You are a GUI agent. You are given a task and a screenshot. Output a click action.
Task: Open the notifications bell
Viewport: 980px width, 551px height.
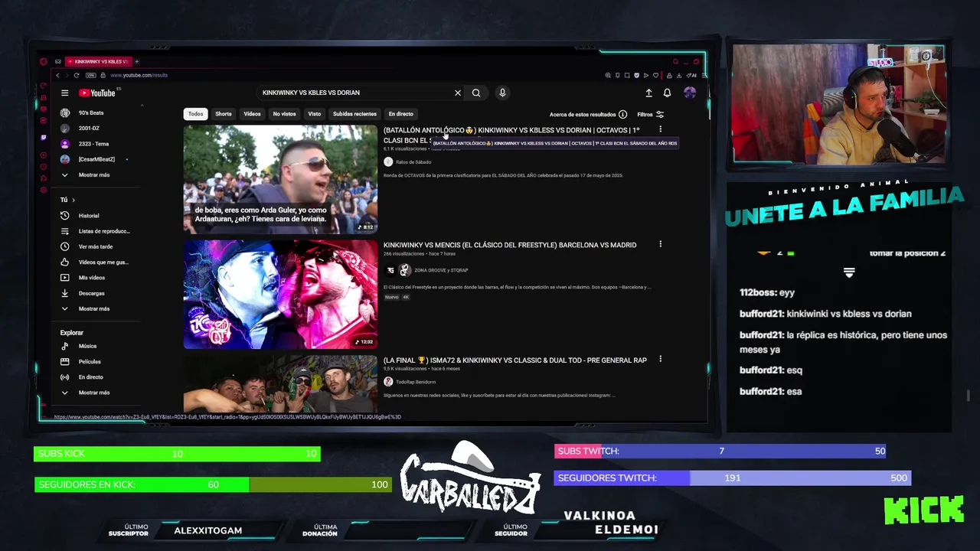pos(667,93)
